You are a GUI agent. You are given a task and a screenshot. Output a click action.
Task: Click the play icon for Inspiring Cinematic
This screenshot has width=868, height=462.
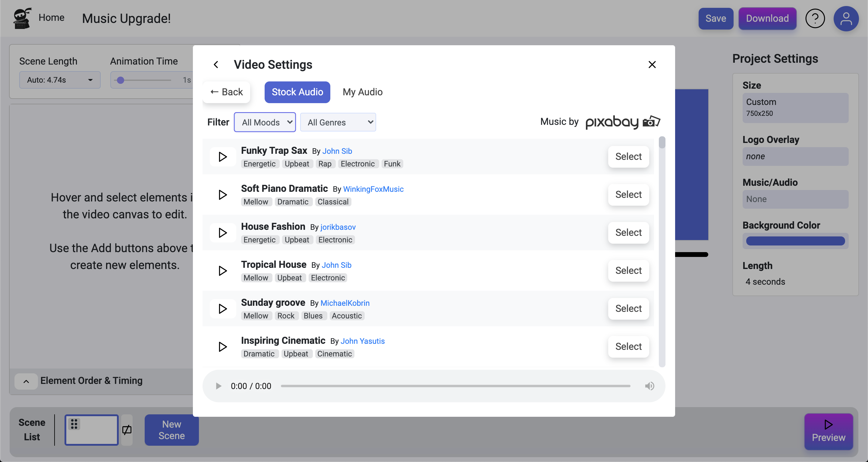click(x=222, y=346)
